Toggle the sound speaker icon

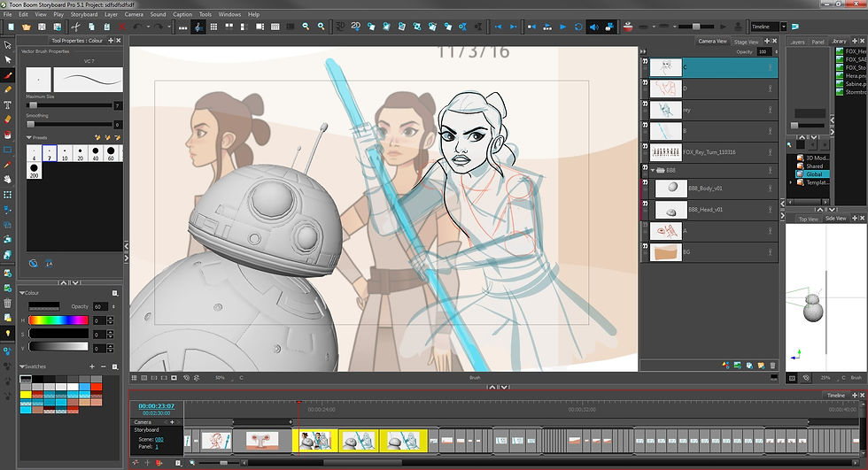594,27
